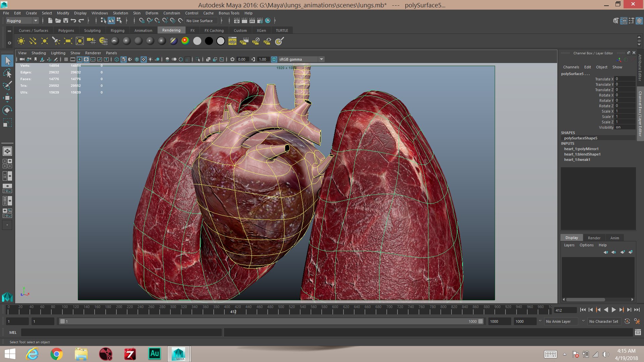Open the sRGB gamma view transform dropdown
The width and height of the screenshot is (644, 362).
pos(301,59)
